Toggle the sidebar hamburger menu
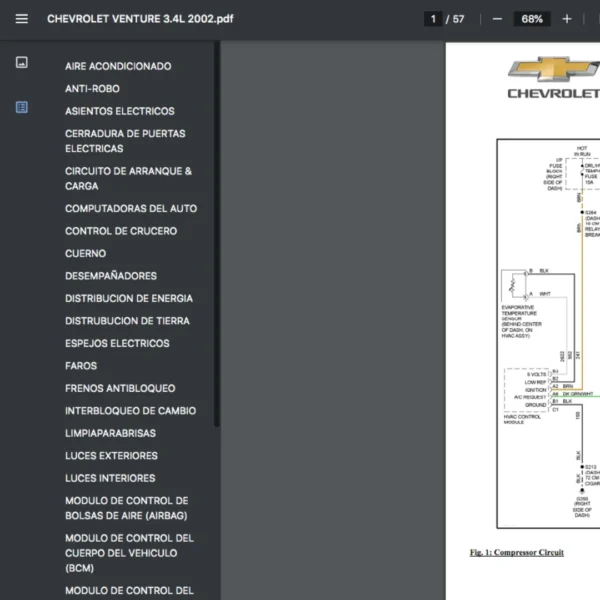Viewport: 600px width, 600px height. pyautogui.click(x=21, y=19)
